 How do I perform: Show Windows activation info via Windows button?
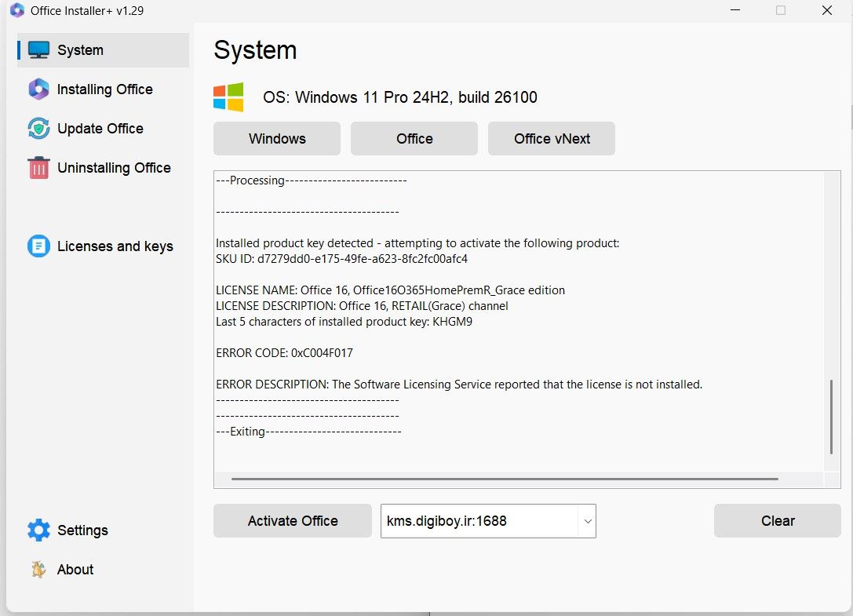[x=277, y=139]
